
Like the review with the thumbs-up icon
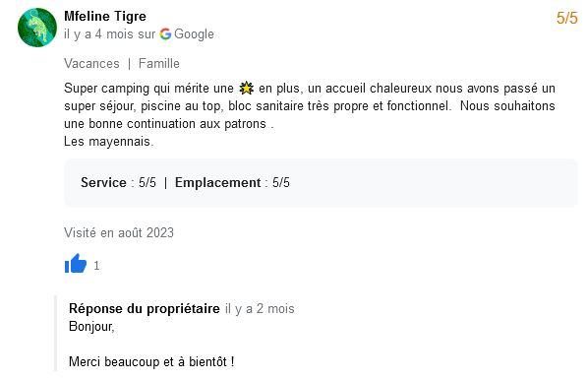pyautogui.click(x=76, y=263)
